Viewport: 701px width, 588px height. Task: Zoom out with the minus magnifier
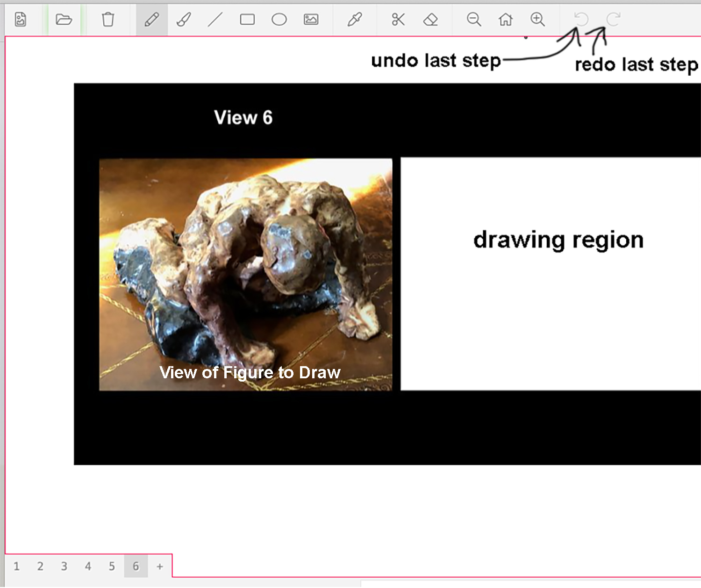coord(474,20)
